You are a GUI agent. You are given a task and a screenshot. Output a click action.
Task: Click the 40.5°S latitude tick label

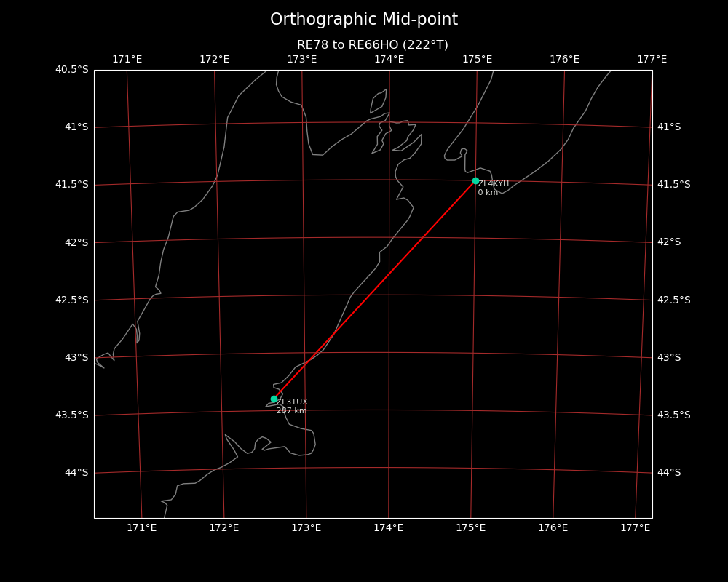[71, 70]
